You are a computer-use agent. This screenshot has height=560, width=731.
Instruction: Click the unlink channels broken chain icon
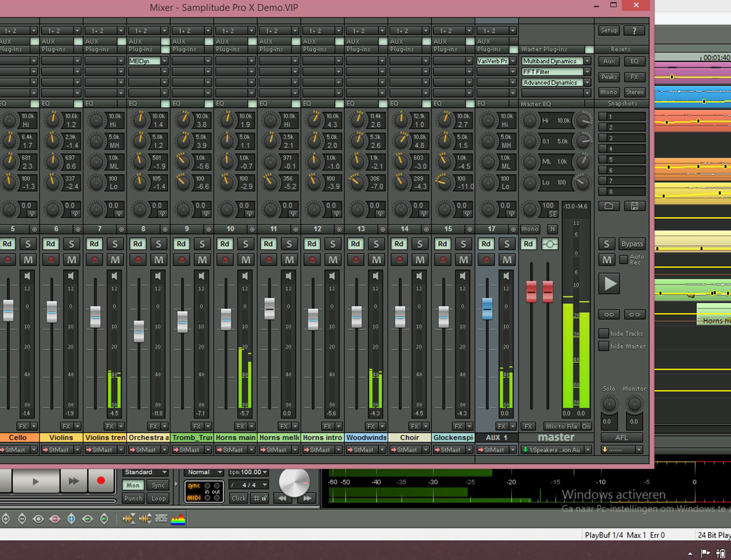634,315
